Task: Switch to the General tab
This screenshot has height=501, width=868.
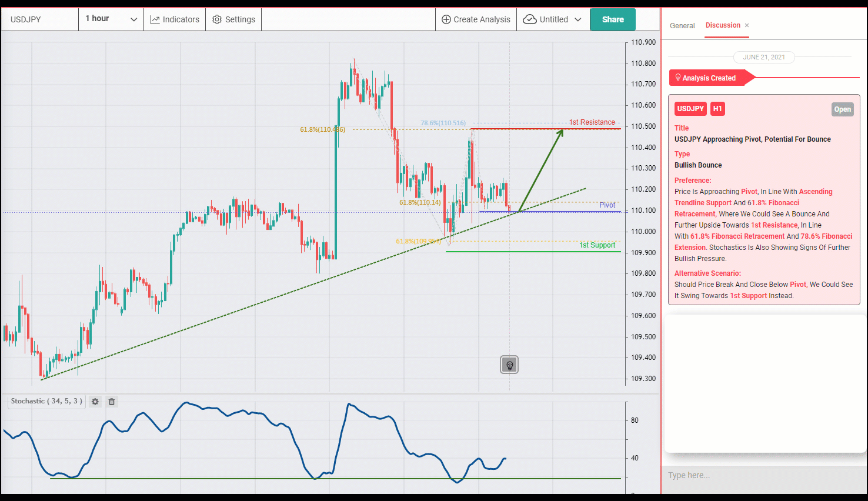Action: [x=682, y=26]
